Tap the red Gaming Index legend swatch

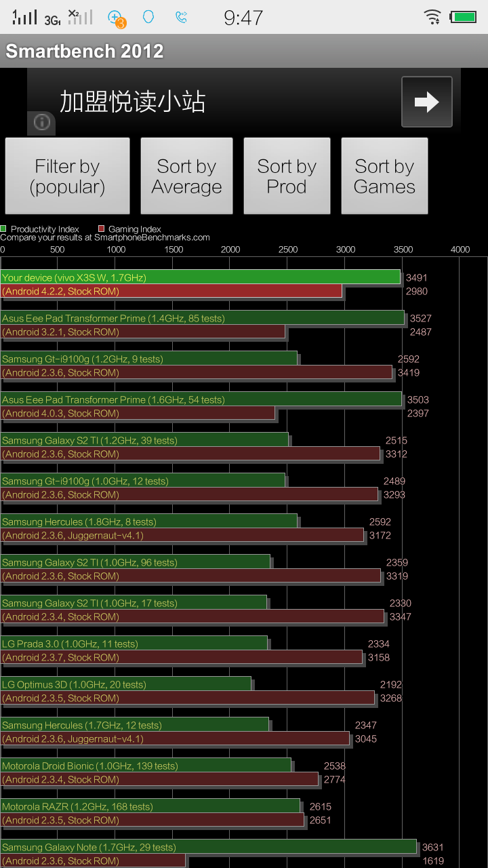(101, 229)
